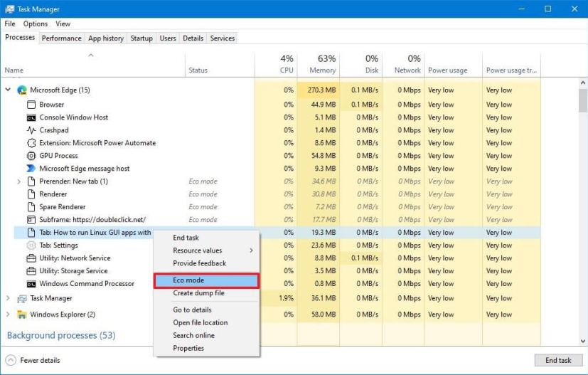Switch to the Details tab
The width and height of the screenshot is (588, 375).
(193, 38)
